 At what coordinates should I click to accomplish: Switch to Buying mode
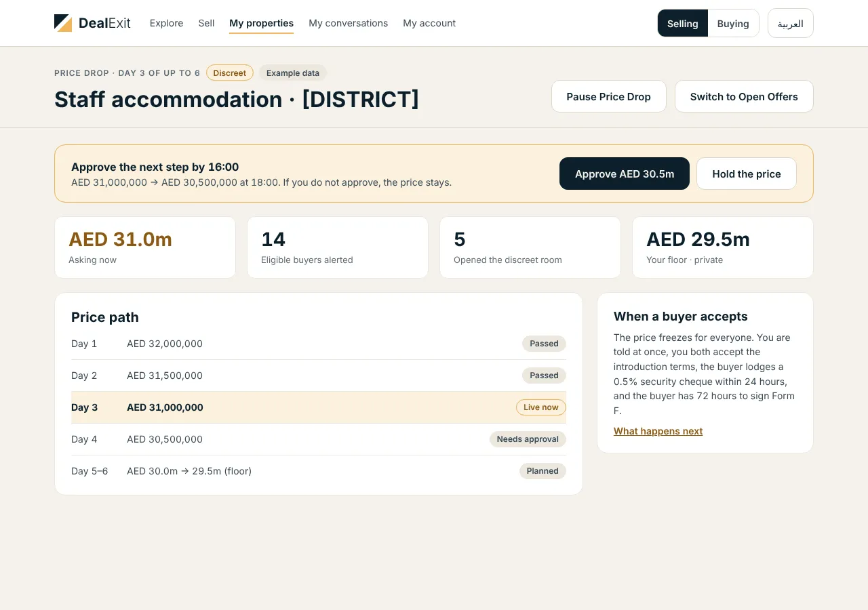733,23
